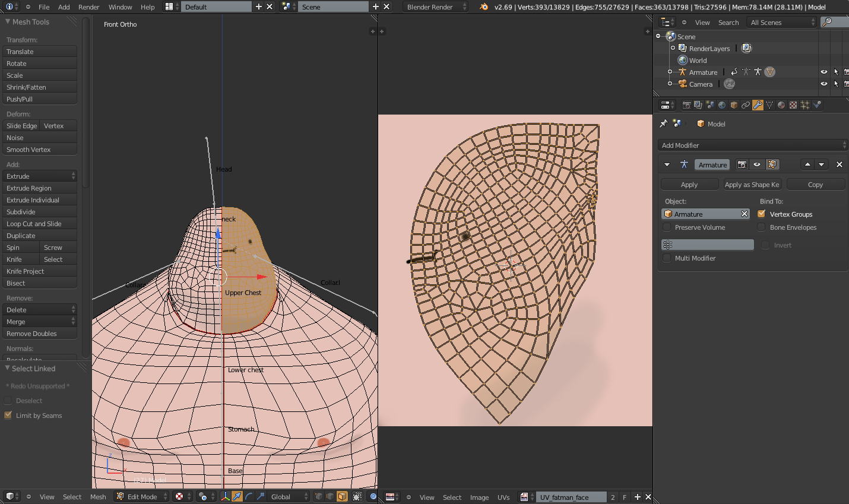Move Armature modifier up in stack
849x504 pixels.
point(807,164)
